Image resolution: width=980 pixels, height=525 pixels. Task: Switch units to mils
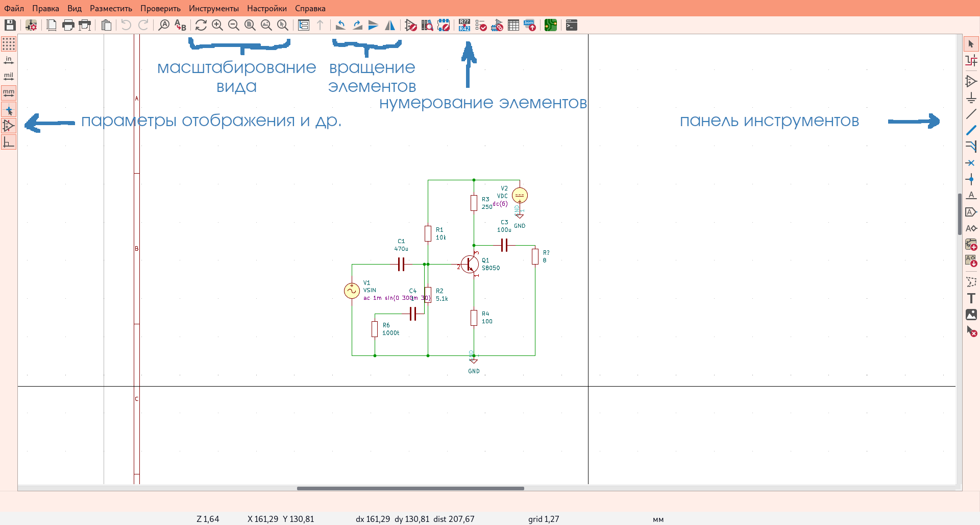coord(9,77)
